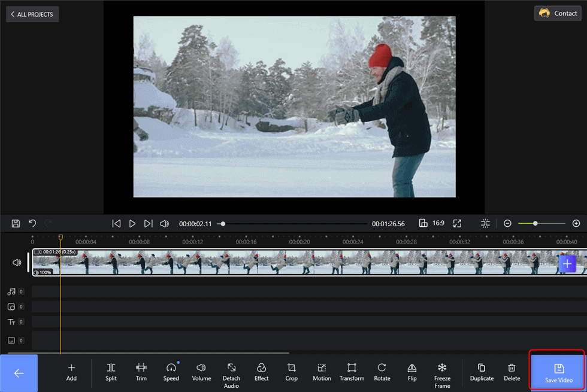Duplicate the selected clip
587x392 pixels.
[482, 372]
